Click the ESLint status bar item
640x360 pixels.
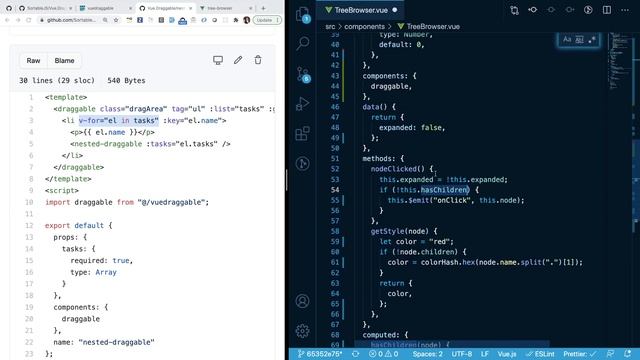click(x=540, y=354)
